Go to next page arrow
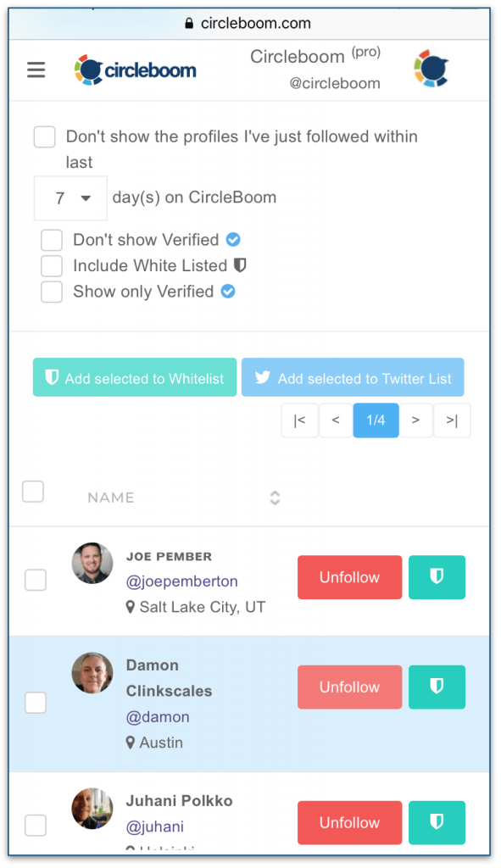This screenshot has height=868, width=501. coord(415,420)
